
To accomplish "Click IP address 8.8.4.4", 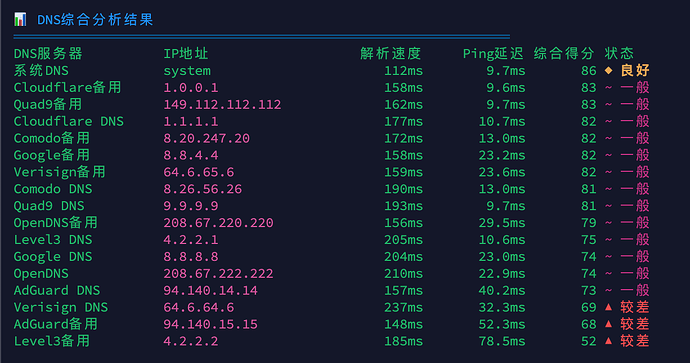I will pos(191,155).
